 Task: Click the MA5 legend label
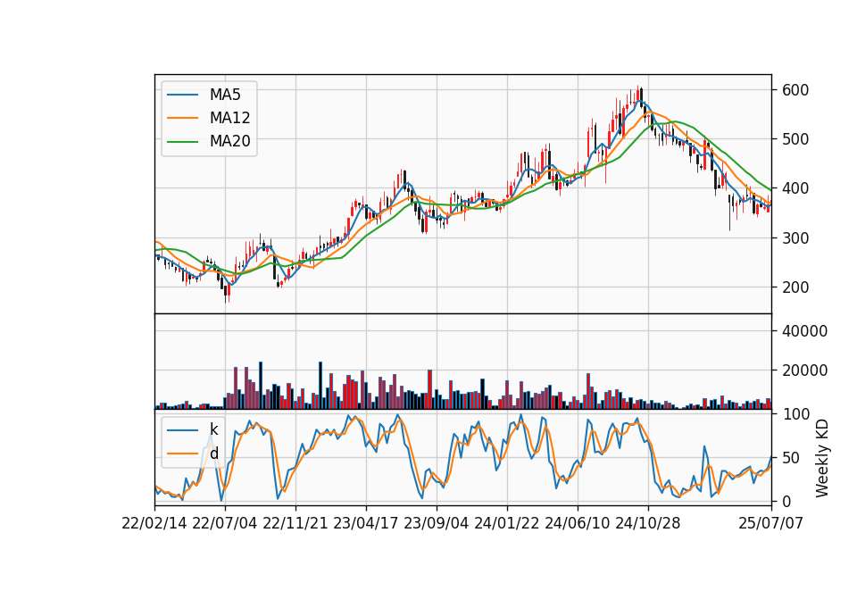(x=225, y=95)
